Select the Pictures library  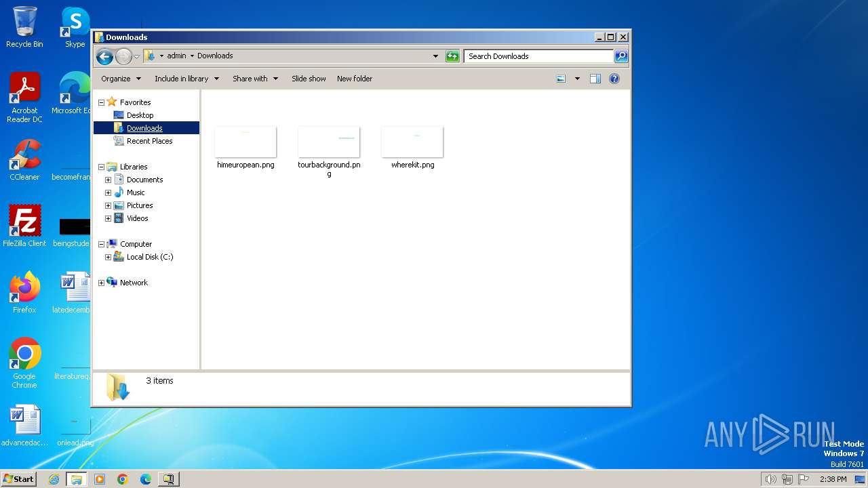(x=140, y=205)
